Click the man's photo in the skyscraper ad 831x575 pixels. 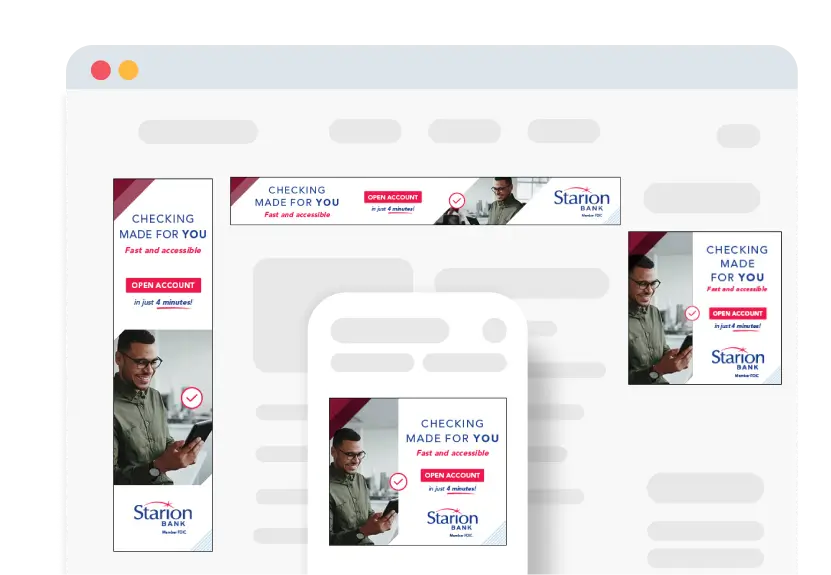163,407
